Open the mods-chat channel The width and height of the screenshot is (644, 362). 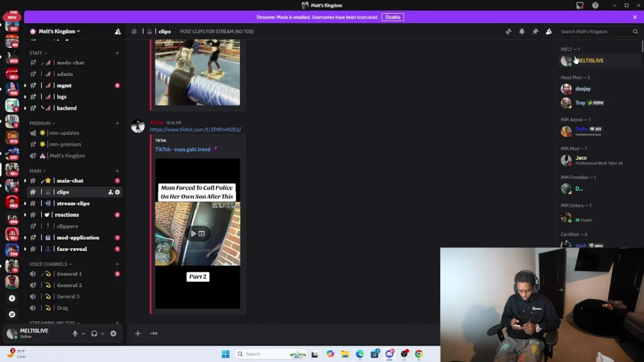tap(74, 63)
